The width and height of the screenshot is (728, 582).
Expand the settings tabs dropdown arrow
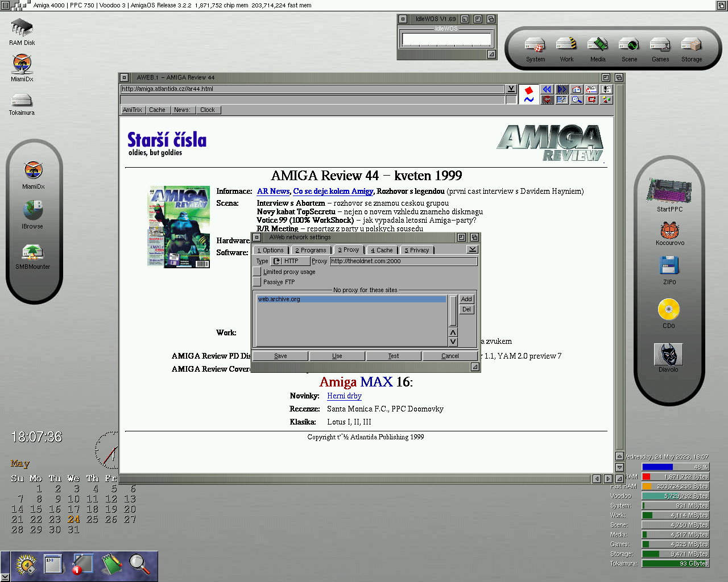click(x=472, y=250)
